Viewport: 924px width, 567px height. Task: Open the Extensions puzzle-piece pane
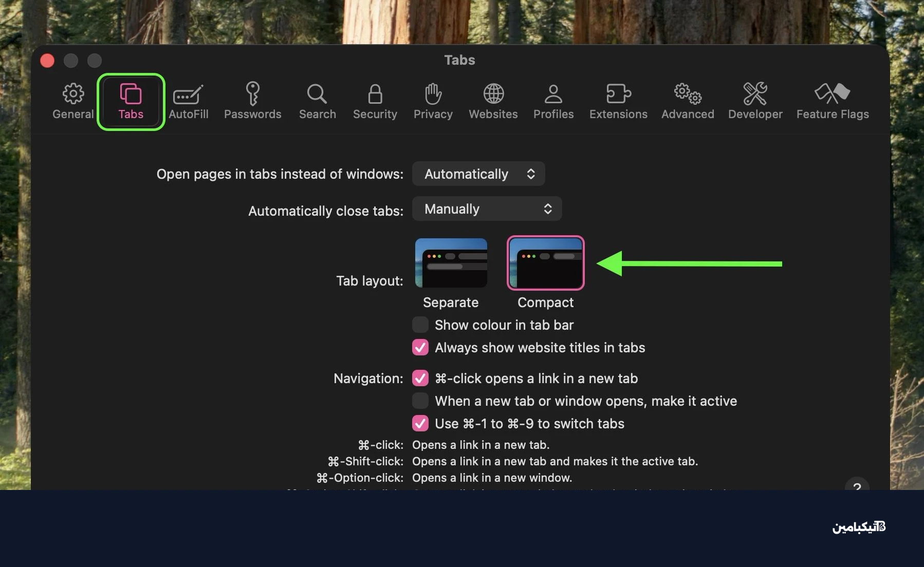618,101
